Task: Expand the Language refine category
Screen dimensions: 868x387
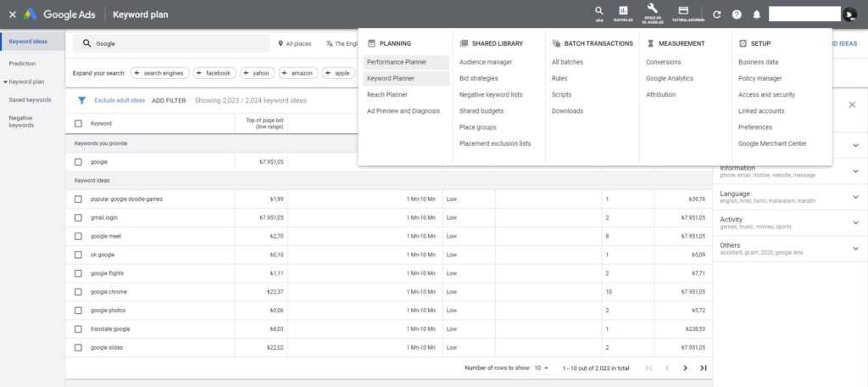Action: click(x=856, y=197)
